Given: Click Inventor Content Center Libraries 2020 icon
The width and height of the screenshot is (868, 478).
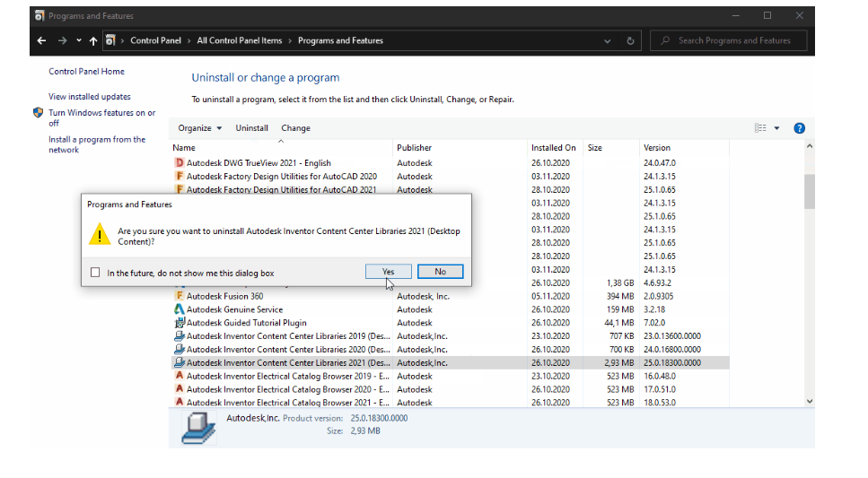Looking at the screenshot, I should 179,349.
